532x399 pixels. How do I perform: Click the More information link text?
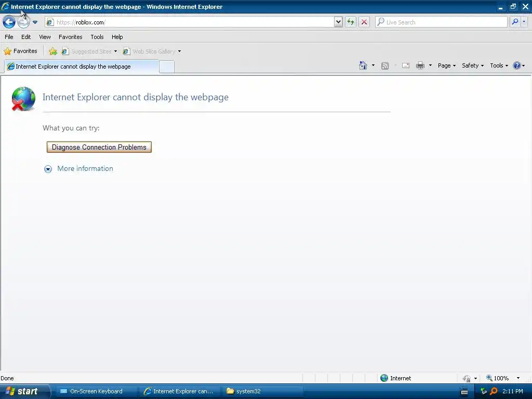(x=85, y=169)
